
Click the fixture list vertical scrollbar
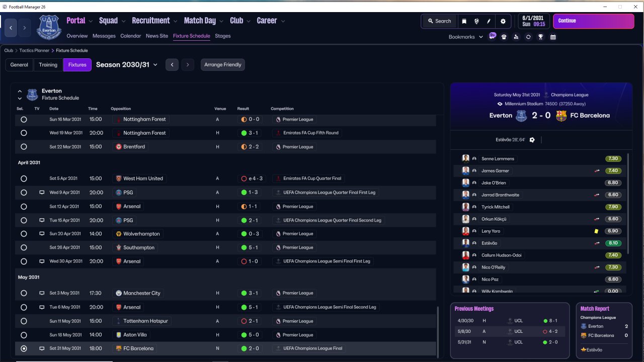[438, 332]
